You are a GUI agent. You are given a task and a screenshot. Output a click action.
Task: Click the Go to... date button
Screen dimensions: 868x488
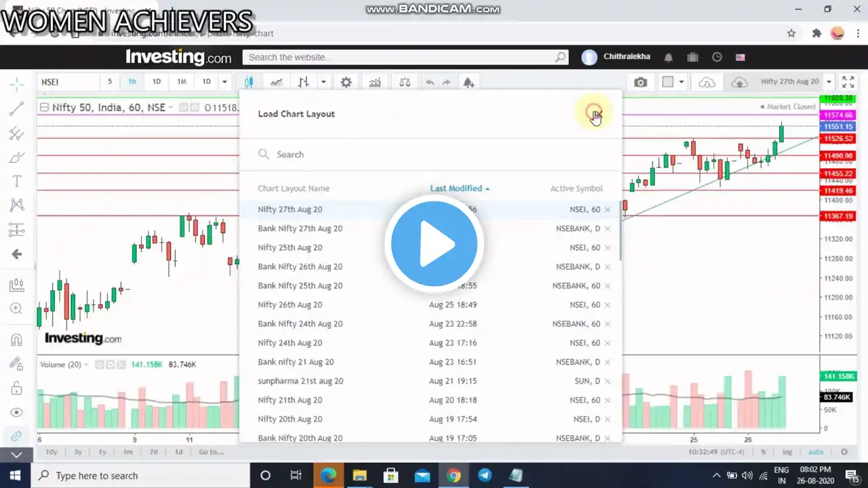click(x=212, y=452)
